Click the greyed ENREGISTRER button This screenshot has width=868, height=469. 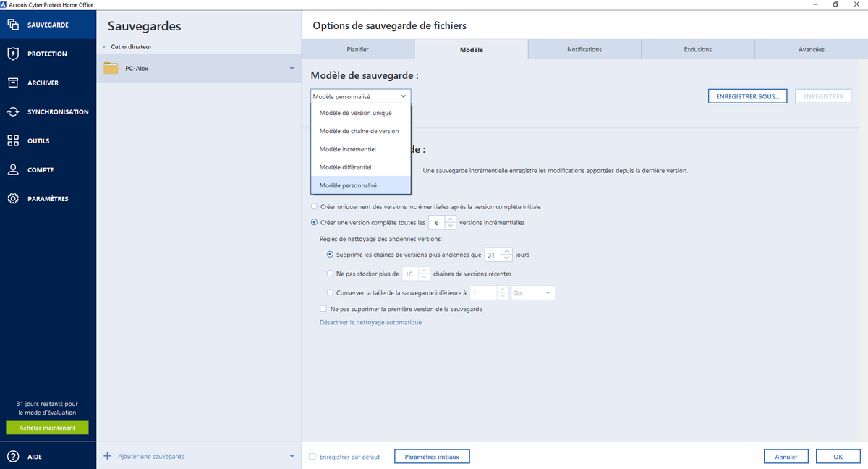[823, 96]
